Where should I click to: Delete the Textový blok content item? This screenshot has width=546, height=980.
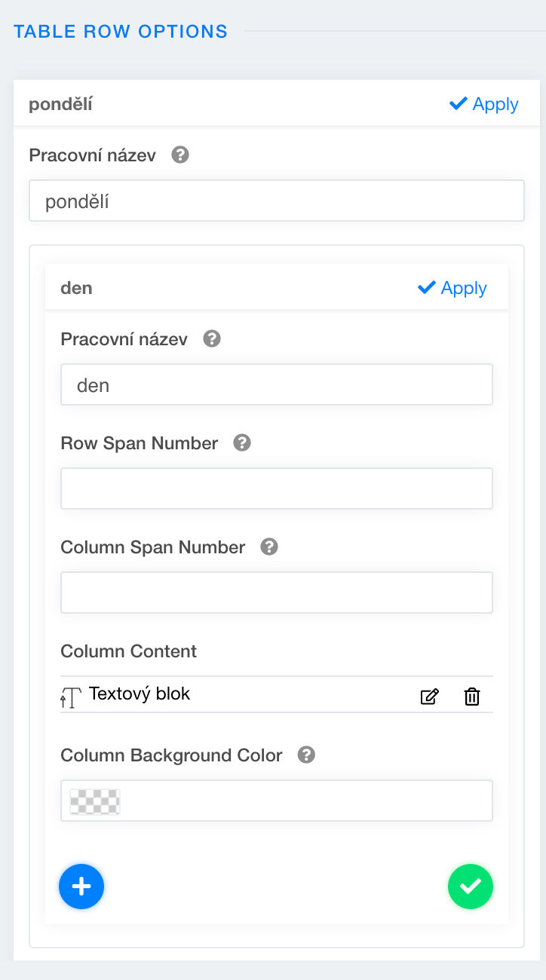472,697
